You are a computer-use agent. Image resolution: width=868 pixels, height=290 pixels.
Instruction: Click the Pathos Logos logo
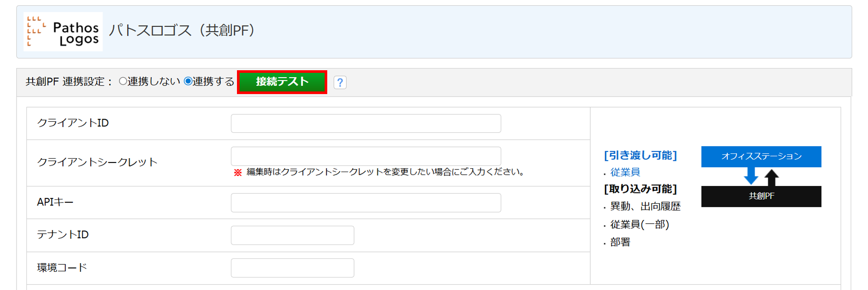(x=63, y=32)
